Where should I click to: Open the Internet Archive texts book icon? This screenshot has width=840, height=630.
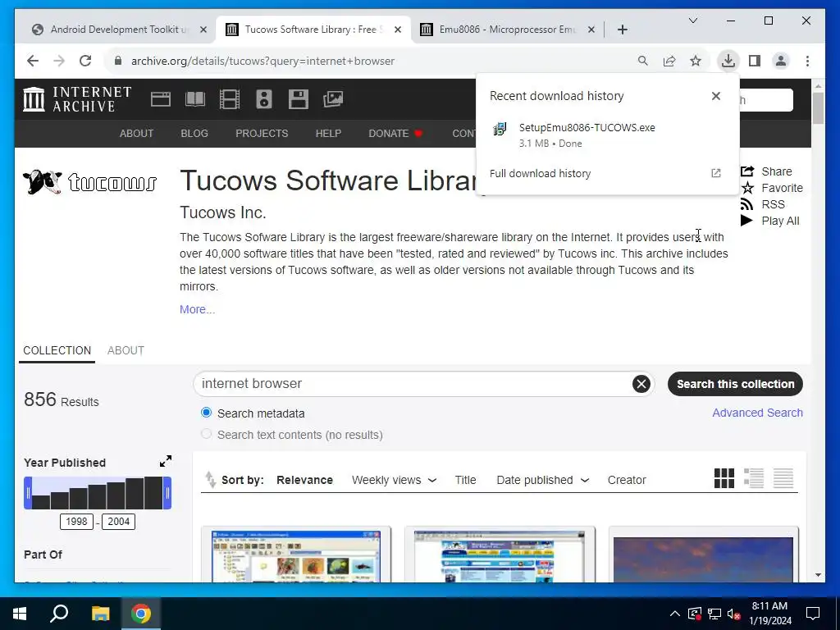click(195, 99)
